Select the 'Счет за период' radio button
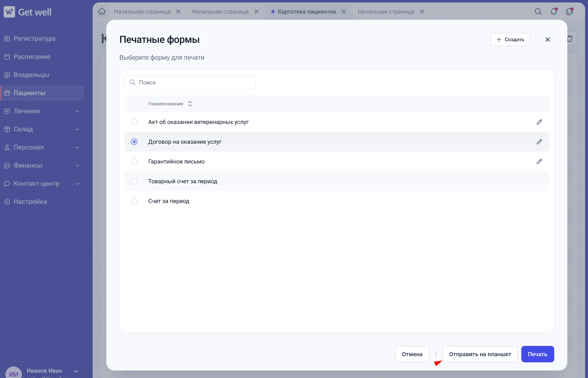The height and width of the screenshot is (378, 588). 134,201
